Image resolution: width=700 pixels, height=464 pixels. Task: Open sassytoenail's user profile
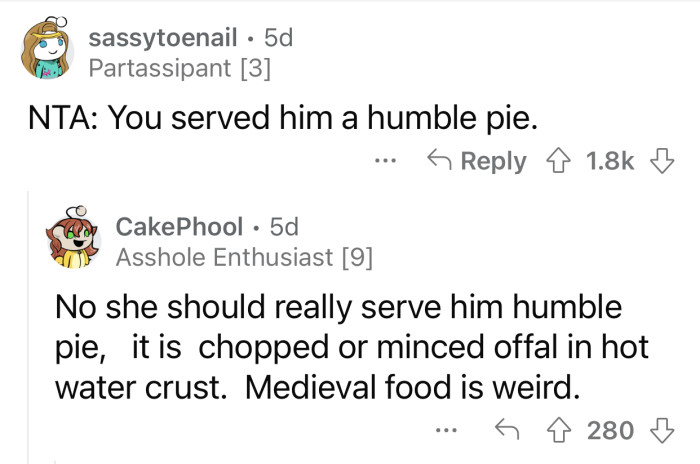[x=164, y=39]
